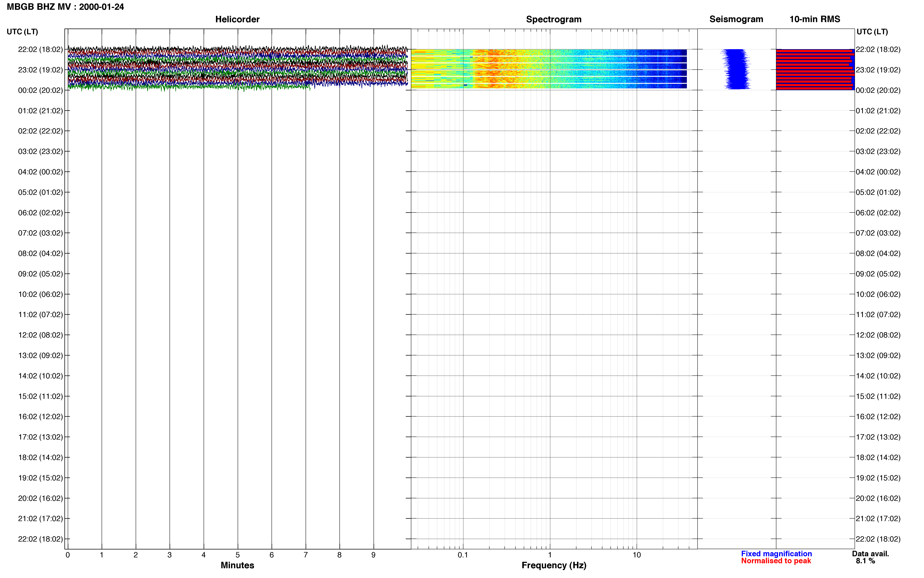This screenshot has width=924, height=578.
Task: Click the 'Data avail.' label
Action: (x=870, y=554)
